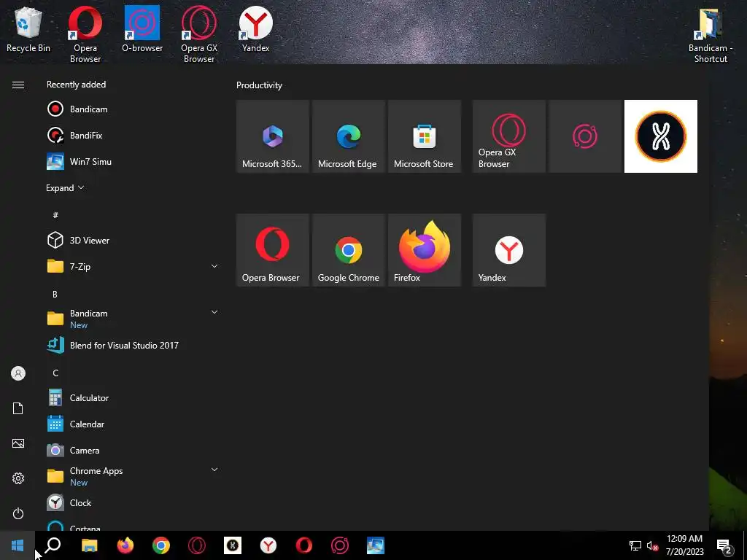Select Opera Browser desktop shortcut
Viewport: 747px width, 560px height.
coord(85,34)
